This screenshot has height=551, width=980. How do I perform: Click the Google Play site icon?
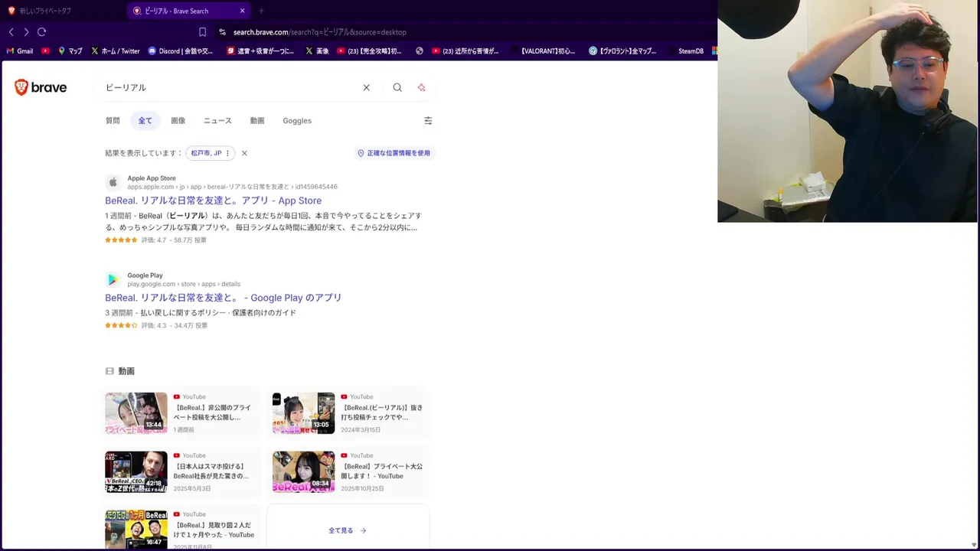(x=113, y=279)
